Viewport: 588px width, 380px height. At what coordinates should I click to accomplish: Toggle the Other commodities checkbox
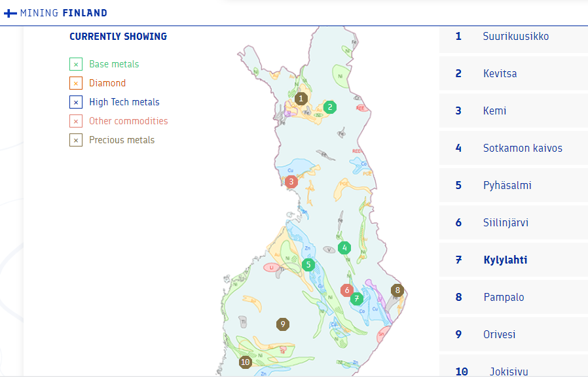(x=76, y=121)
